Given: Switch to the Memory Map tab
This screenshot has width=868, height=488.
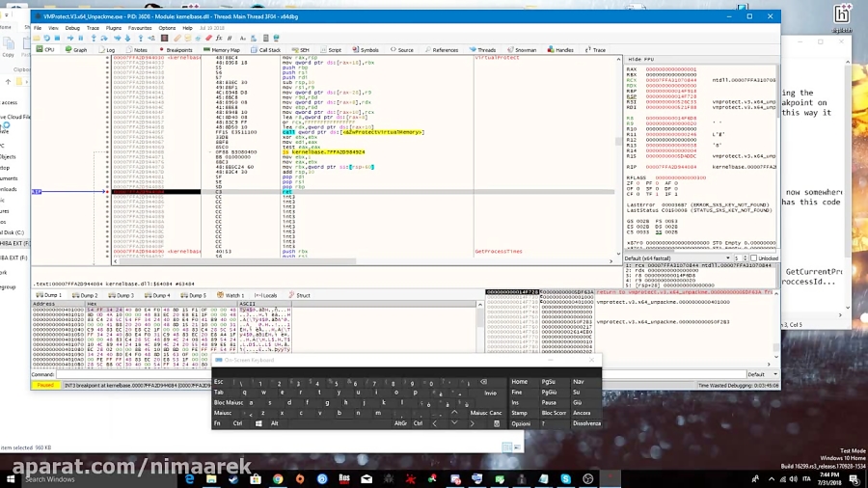Looking at the screenshot, I should tap(222, 50).
